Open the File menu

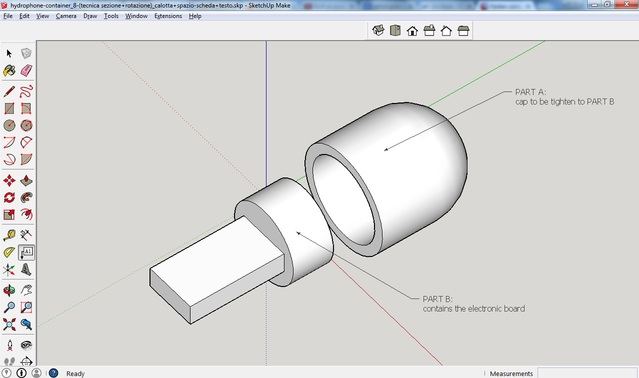[x=8, y=16]
